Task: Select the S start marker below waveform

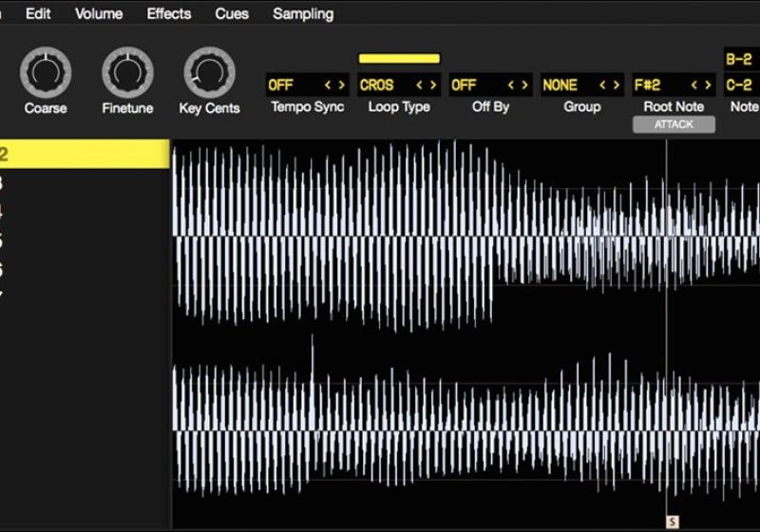Action: (673, 522)
